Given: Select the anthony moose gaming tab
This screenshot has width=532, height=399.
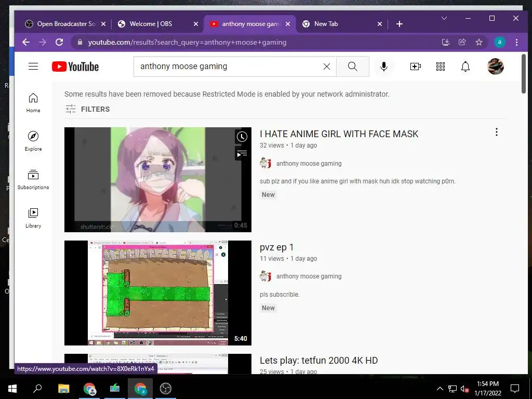Looking at the screenshot, I should 250,24.
